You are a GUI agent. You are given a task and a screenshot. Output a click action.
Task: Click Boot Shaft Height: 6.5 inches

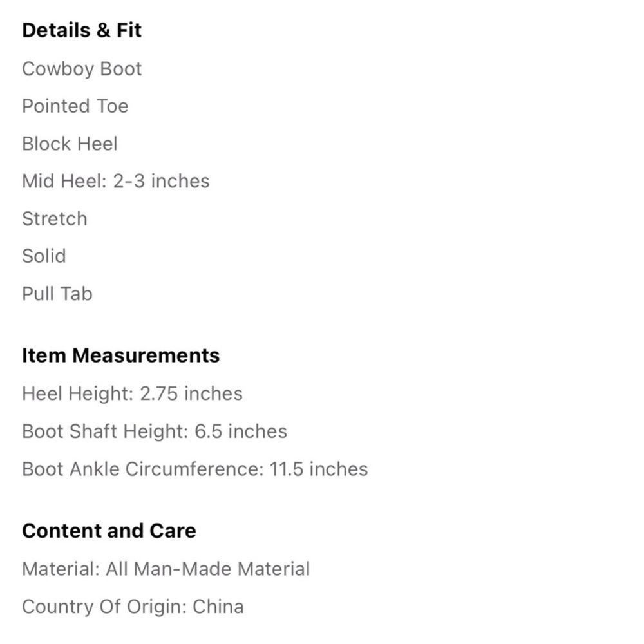pos(155,431)
